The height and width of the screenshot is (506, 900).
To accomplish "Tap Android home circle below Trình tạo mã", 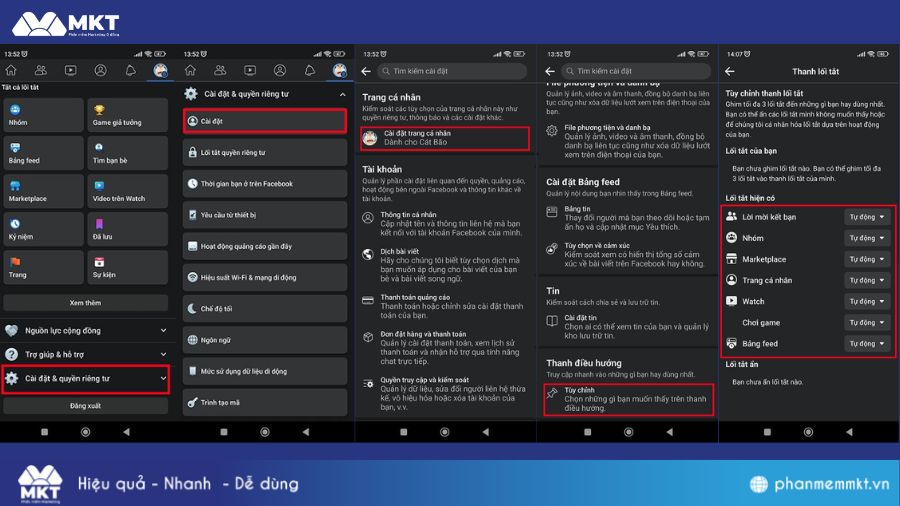I will pyautogui.click(x=265, y=431).
